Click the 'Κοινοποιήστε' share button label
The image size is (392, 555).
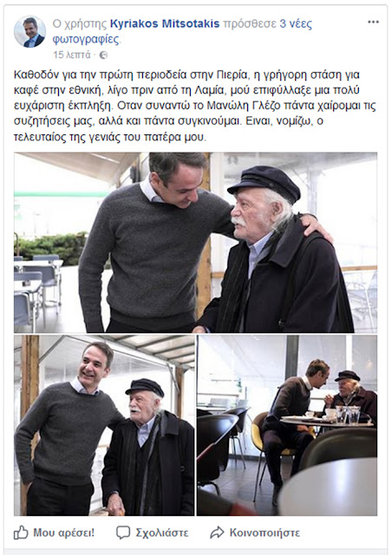[265, 532]
